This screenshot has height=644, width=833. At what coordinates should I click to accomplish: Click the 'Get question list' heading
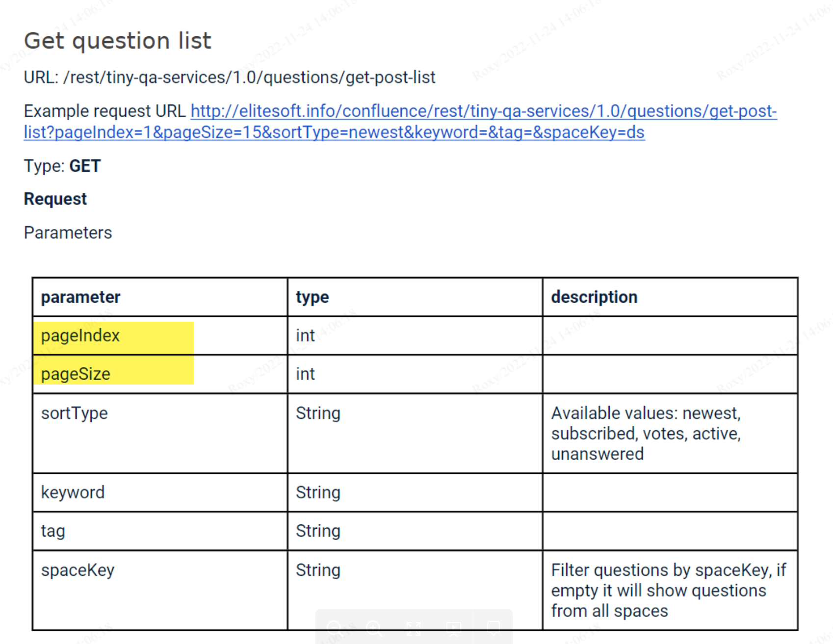coord(118,41)
